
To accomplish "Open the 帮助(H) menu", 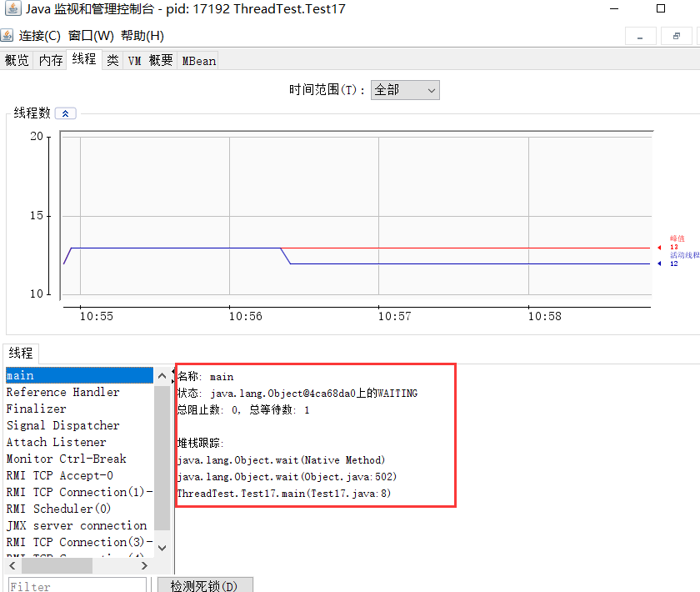I will click(142, 36).
